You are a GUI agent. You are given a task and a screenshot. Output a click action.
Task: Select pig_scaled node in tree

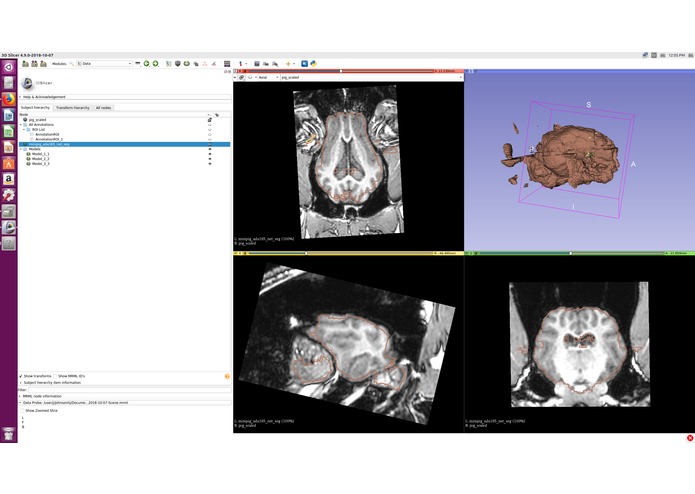pos(38,120)
